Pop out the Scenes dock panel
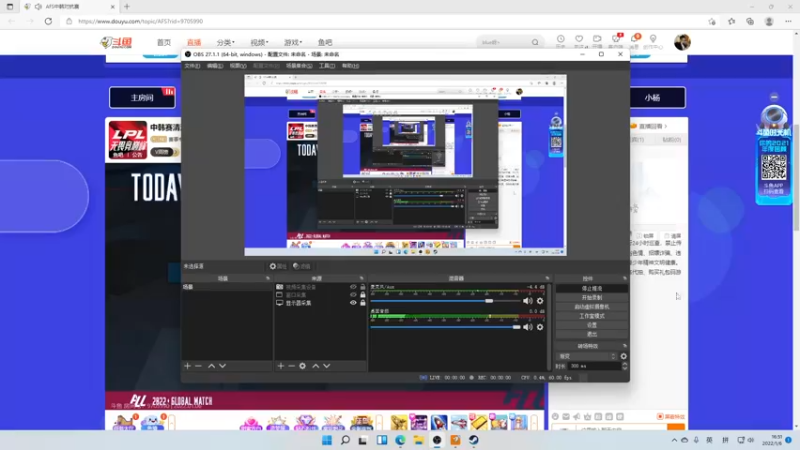 (x=268, y=279)
